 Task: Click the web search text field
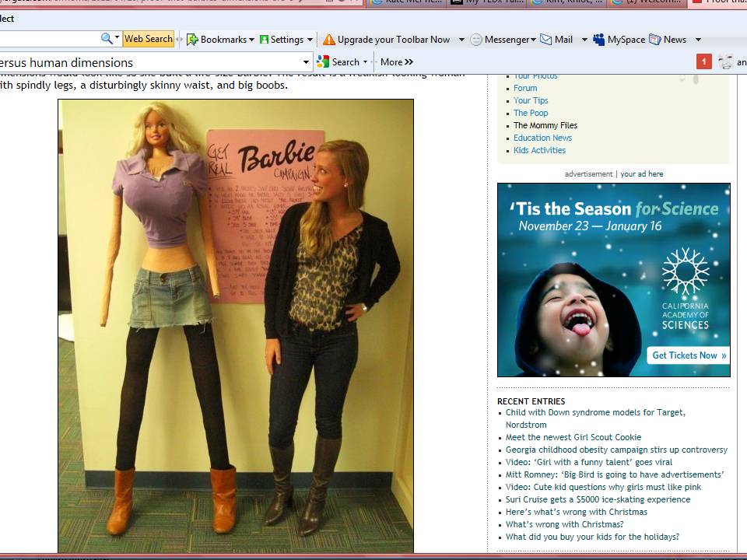click(x=49, y=39)
